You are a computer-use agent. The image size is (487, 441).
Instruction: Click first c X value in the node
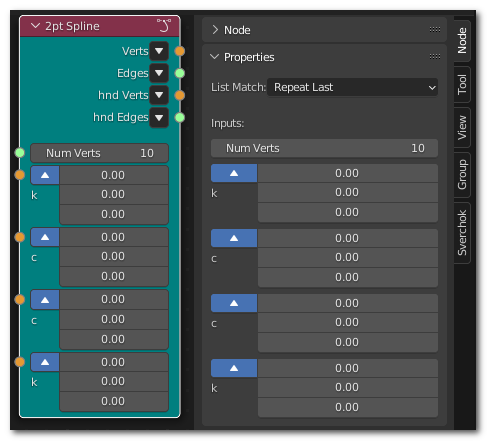114,237
